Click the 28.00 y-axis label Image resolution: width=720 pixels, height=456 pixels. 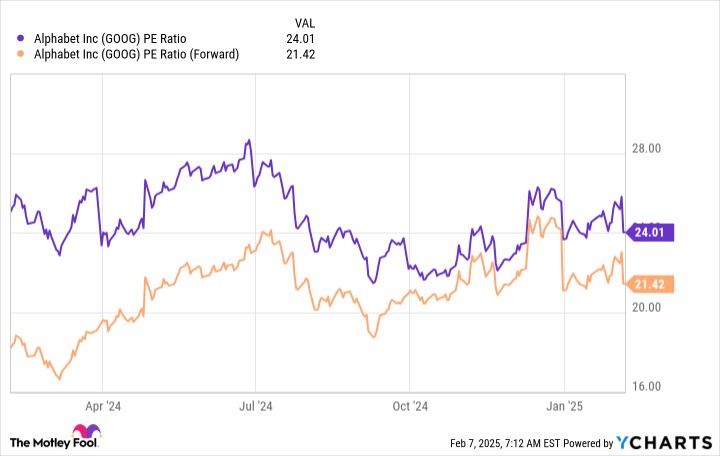pyautogui.click(x=647, y=148)
